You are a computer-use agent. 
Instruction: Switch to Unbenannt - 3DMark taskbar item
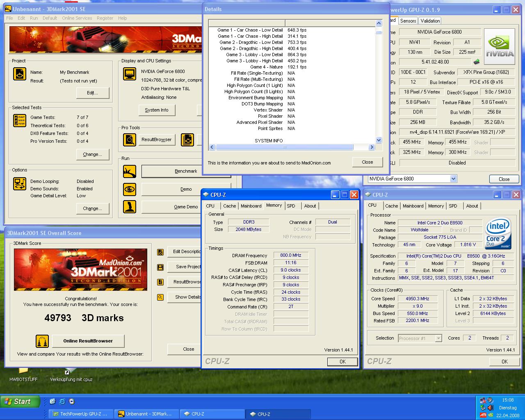[146, 414]
